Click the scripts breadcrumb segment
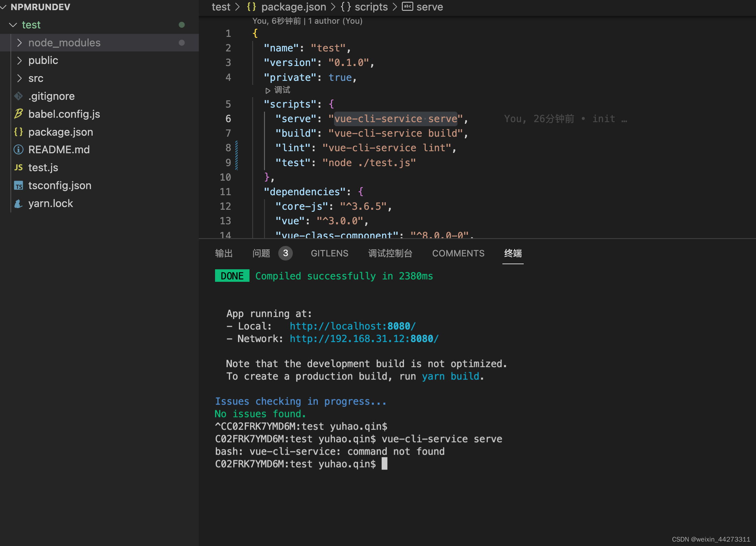This screenshot has height=546, width=756. pos(371,7)
